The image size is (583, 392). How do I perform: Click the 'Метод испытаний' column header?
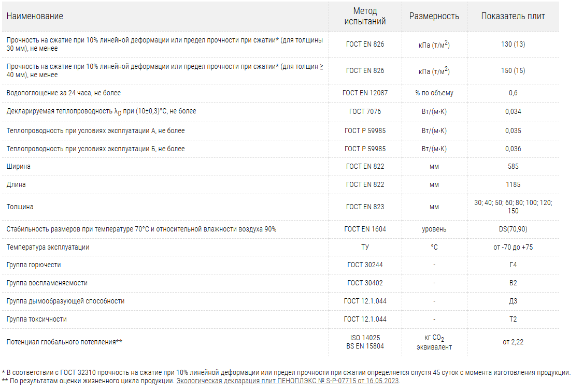click(365, 16)
